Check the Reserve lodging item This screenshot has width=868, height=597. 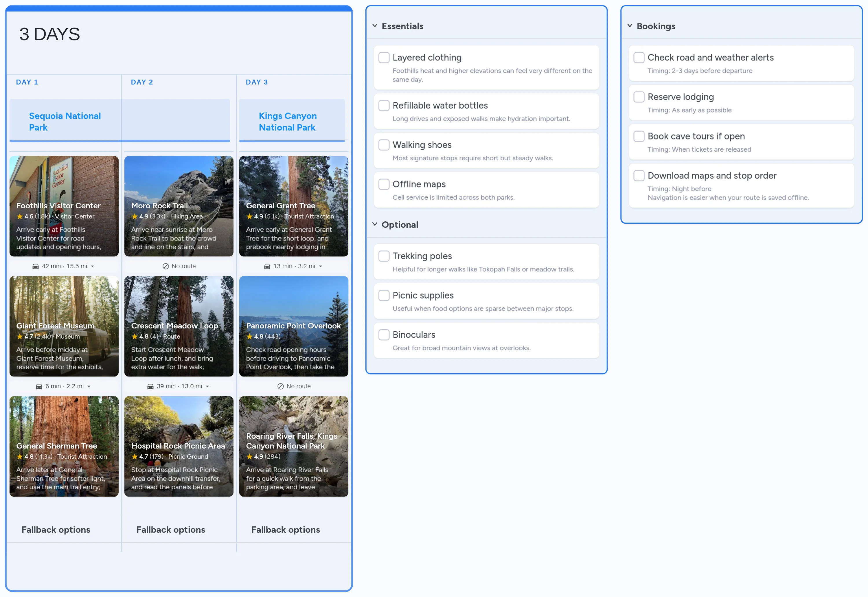tap(639, 96)
